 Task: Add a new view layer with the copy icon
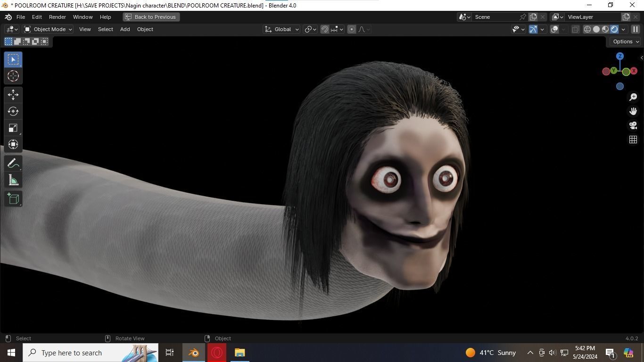(626, 17)
